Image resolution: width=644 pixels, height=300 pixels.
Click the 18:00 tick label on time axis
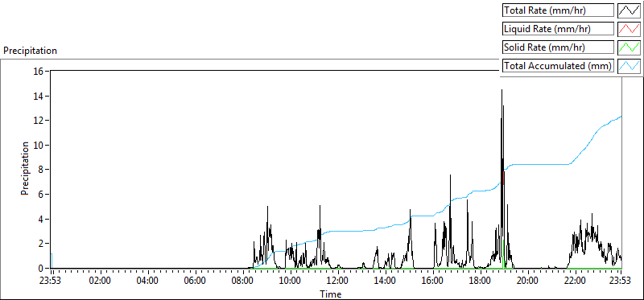click(480, 282)
